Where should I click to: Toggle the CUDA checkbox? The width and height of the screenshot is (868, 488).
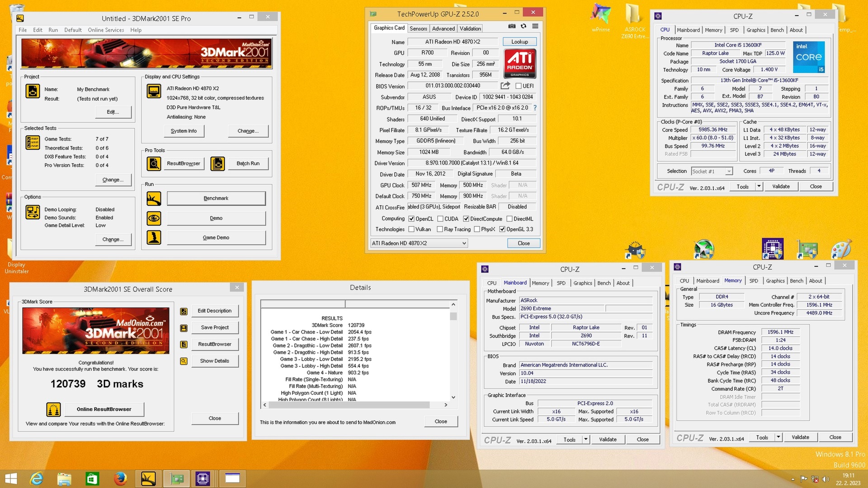coord(440,219)
